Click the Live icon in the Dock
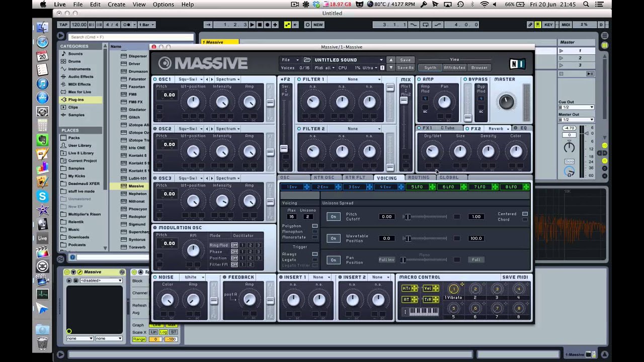Image resolution: width=644 pixels, height=362 pixels. [x=43, y=238]
